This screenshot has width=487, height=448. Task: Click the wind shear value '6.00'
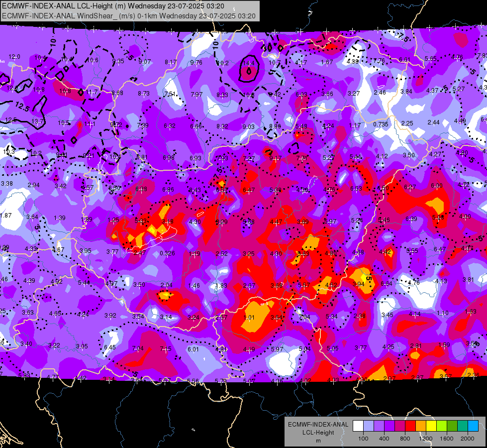click(x=437, y=186)
